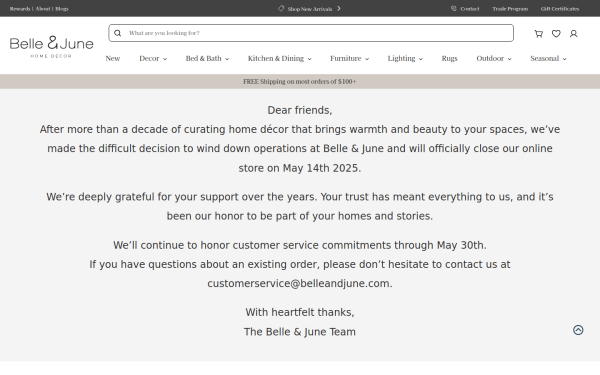Click the phone icon beside Contact

click(x=453, y=8)
